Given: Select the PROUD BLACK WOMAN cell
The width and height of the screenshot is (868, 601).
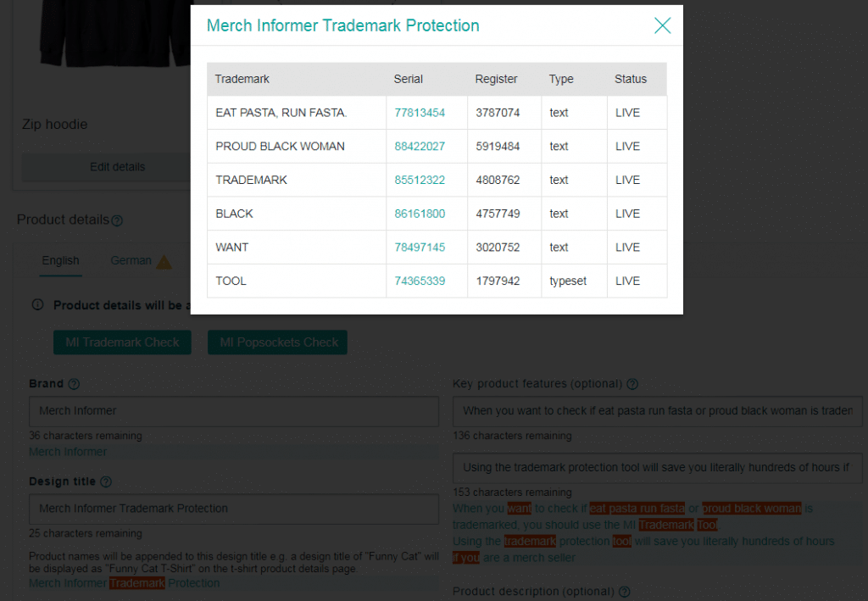Looking at the screenshot, I should [x=297, y=147].
